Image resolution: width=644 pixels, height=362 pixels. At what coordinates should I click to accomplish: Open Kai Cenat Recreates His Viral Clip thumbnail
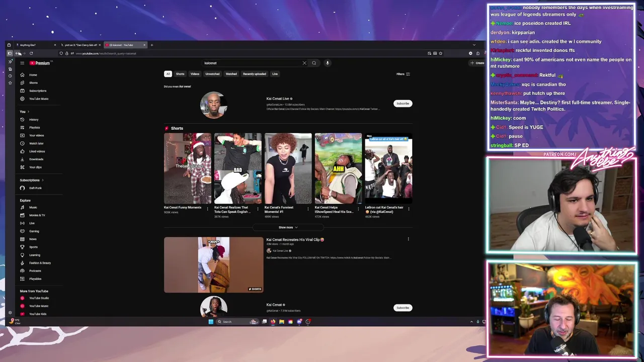pyautogui.click(x=213, y=264)
